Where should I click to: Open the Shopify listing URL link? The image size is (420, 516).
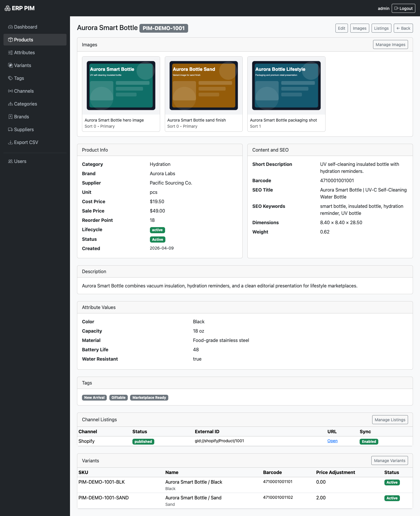pos(332,441)
